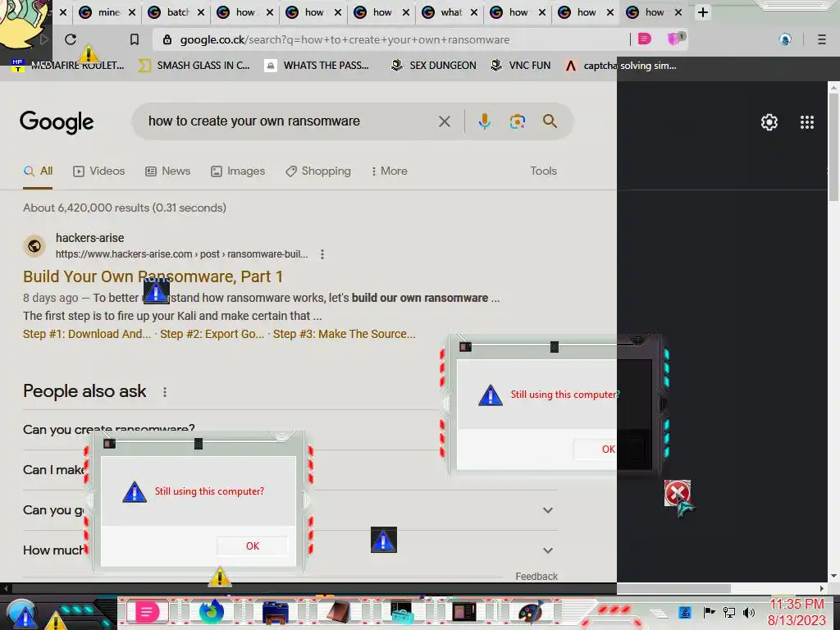Image resolution: width=840 pixels, height=630 pixels.
Task: Switch to Images results
Action: pyautogui.click(x=238, y=171)
